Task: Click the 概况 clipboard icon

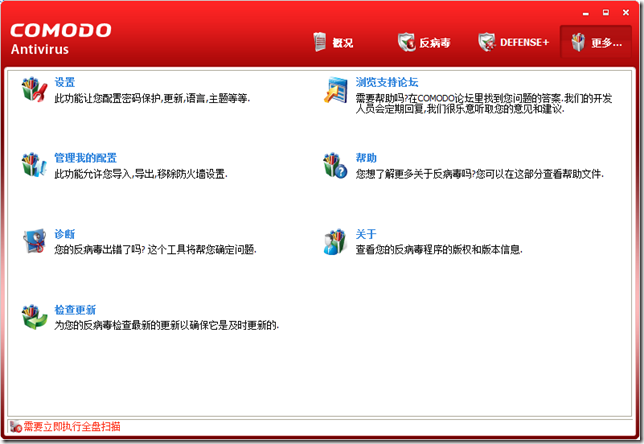Action: pyautogui.click(x=320, y=42)
